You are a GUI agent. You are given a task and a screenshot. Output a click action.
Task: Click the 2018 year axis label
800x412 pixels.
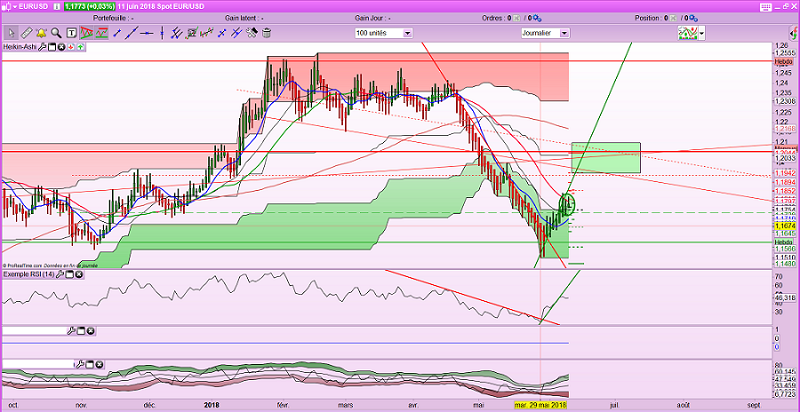pos(211,405)
